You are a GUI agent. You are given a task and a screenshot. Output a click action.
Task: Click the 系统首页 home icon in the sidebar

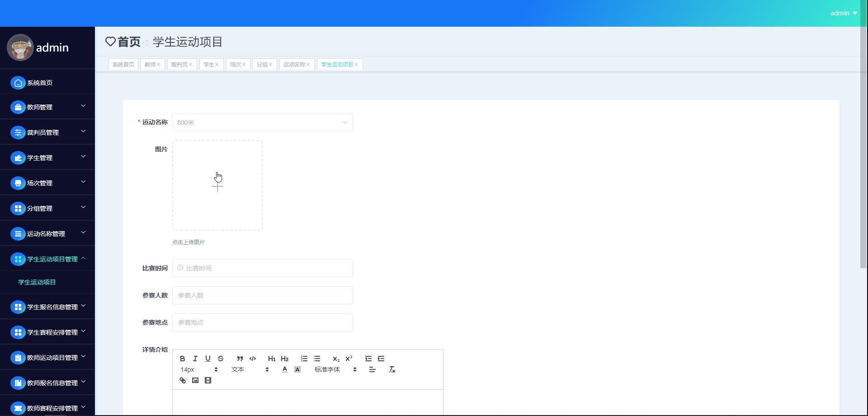18,83
